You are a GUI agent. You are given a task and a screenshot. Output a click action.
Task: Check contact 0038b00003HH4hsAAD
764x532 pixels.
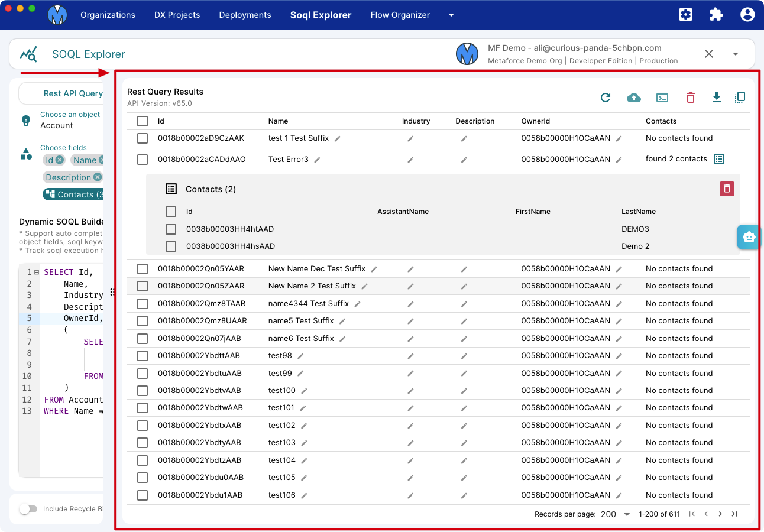click(171, 246)
